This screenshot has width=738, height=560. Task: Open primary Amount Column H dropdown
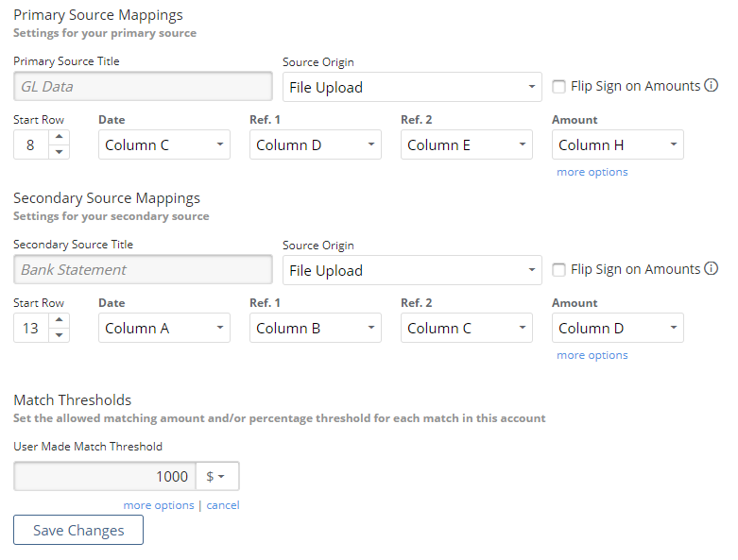[x=617, y=144]
